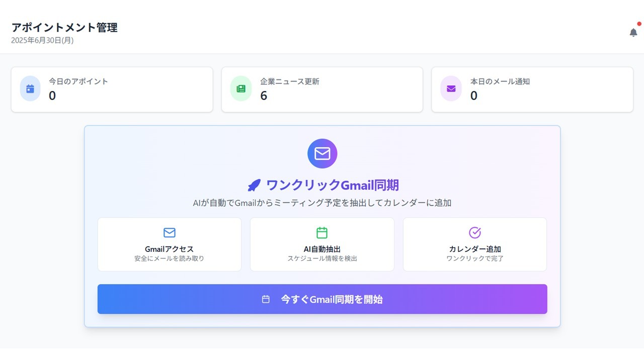Start Gmail sync with 今すぐGmail同期を開始

pyautogui.click(x=322, y=299)
